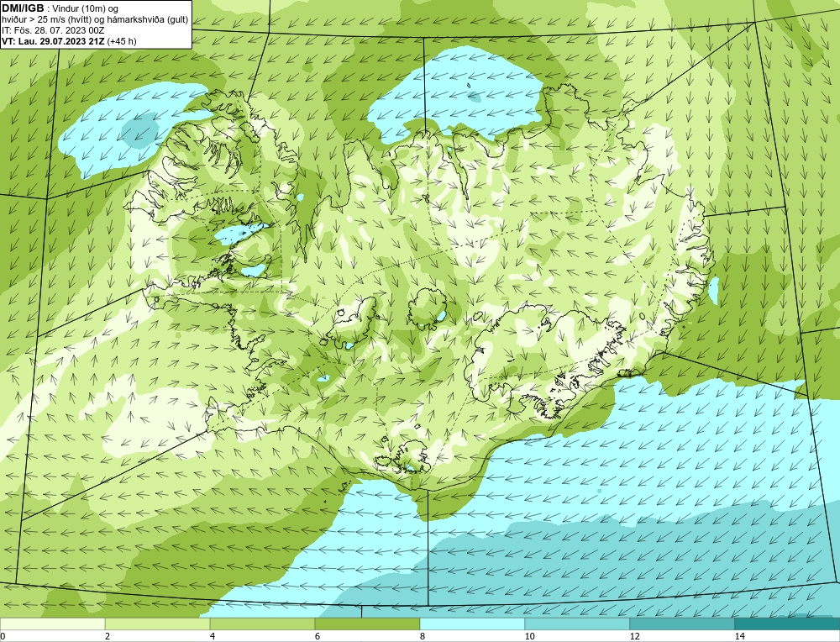Click the legend scale label "14"
The image size is (840, 642).
click(x=740, y=636)
